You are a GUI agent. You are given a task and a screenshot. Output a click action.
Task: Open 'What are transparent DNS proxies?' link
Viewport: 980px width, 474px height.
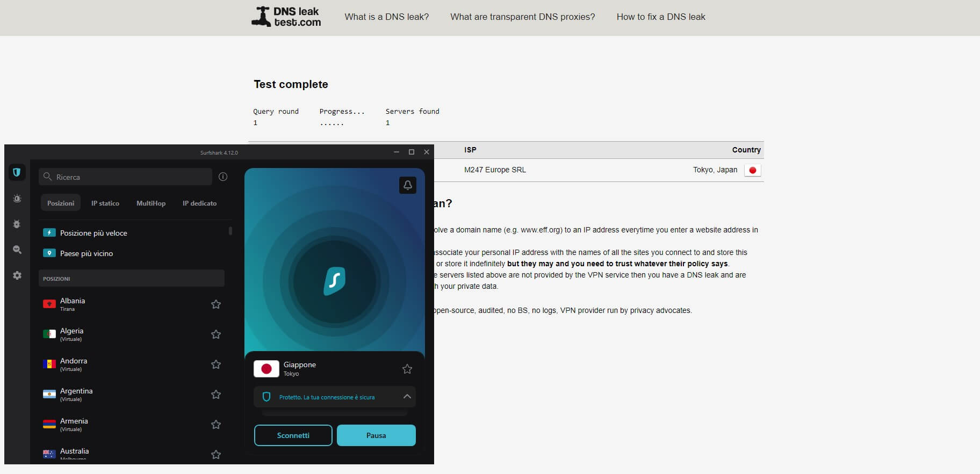point(523,17)
